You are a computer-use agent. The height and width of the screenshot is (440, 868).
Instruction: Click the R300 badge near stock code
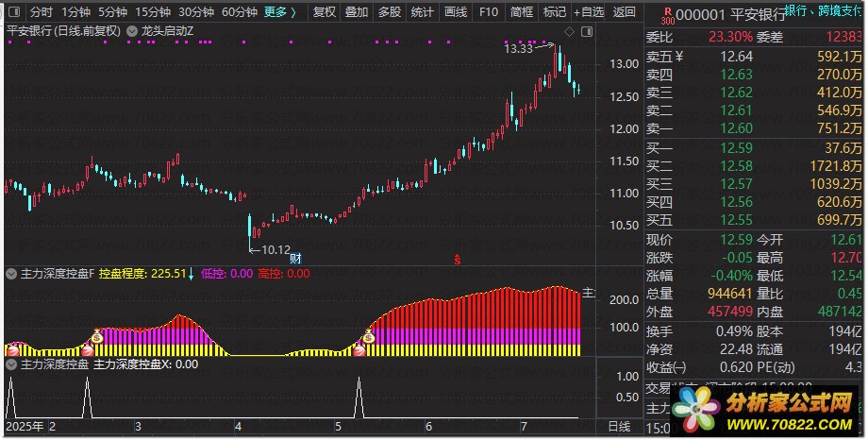(668, 16)
